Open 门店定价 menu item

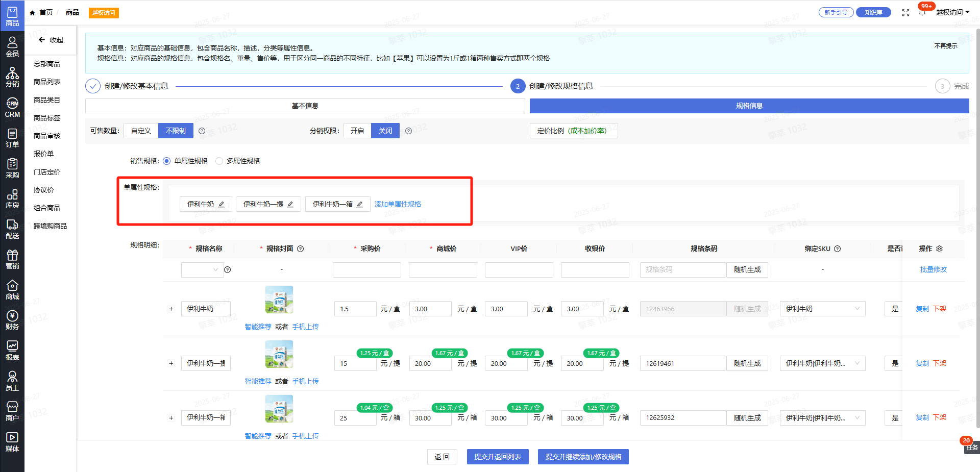pyautogui.click(x=47, y=172)
